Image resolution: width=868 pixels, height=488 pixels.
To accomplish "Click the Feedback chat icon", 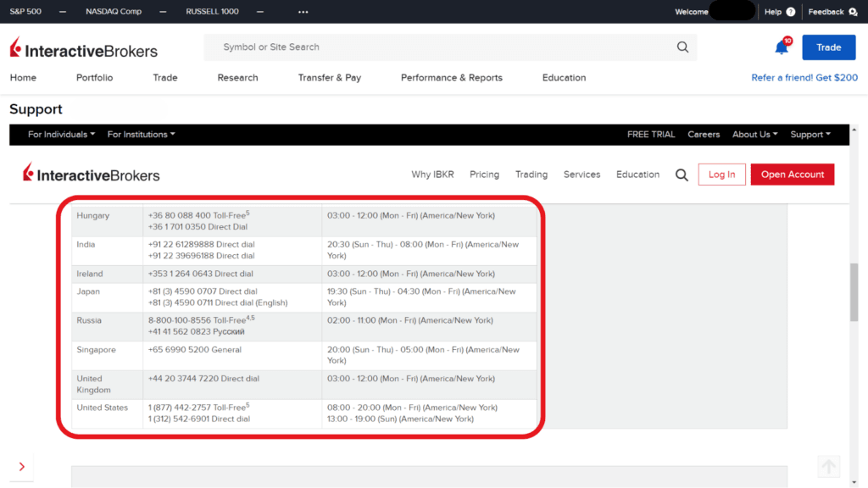I will coord(851,11).
